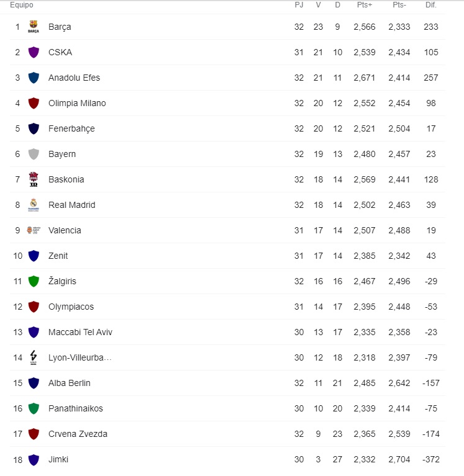Click the Pts+ column header
Screen dimensions: 464x476
coord(365,5)
